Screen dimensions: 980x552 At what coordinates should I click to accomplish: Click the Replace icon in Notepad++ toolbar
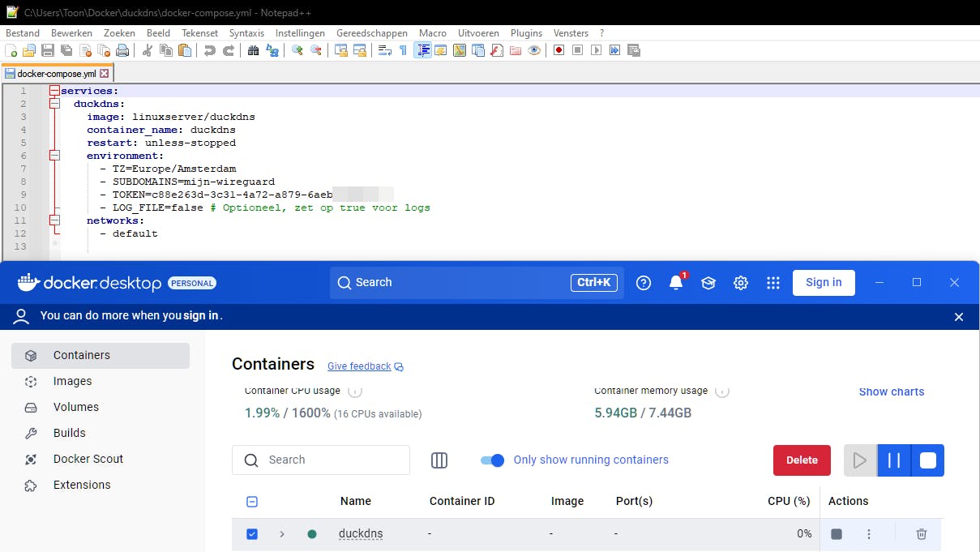272,50
